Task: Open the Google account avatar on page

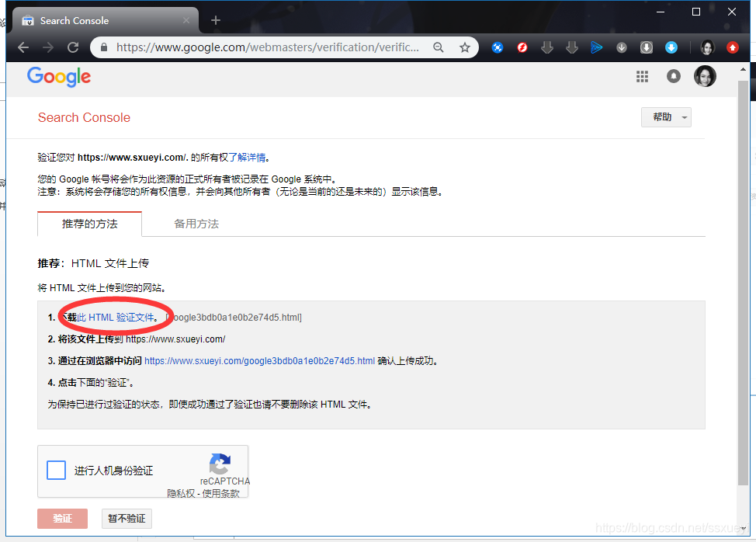Action: 705,76
